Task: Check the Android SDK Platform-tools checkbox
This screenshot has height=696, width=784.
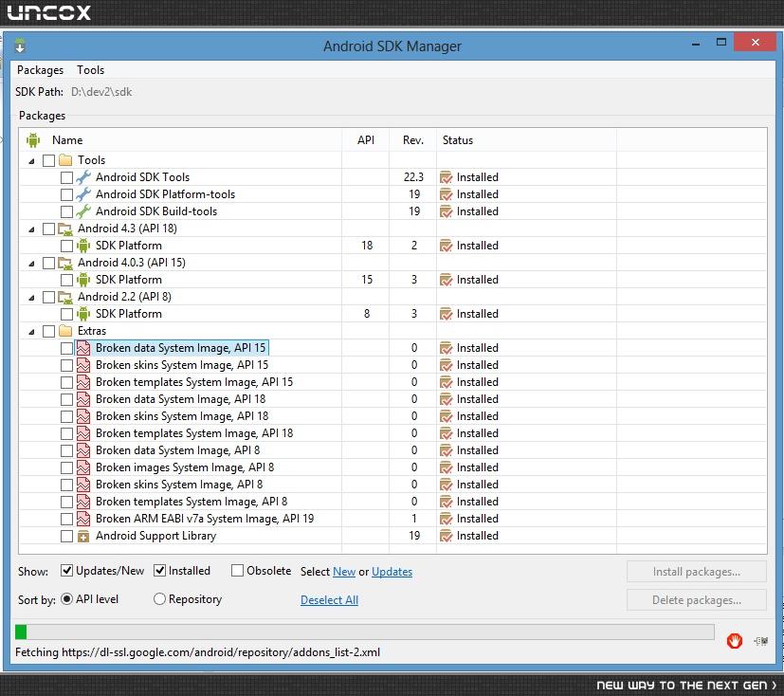Action: [x=66, y=194]
